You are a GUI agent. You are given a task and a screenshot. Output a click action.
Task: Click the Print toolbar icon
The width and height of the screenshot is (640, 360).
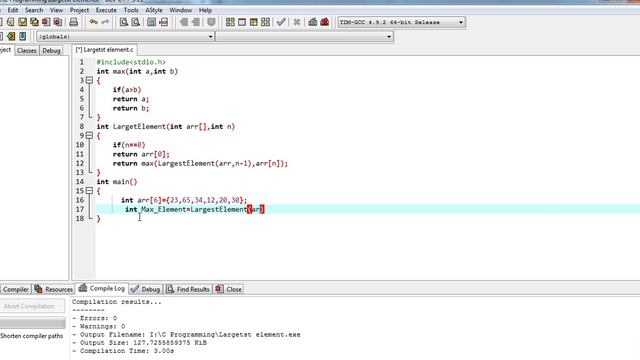pos(73,22)
